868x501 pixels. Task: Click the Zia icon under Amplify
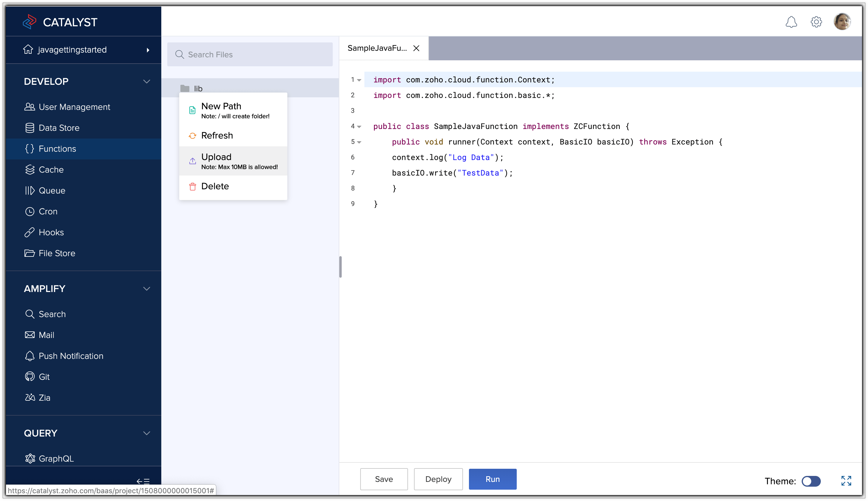tap(30, 397)
